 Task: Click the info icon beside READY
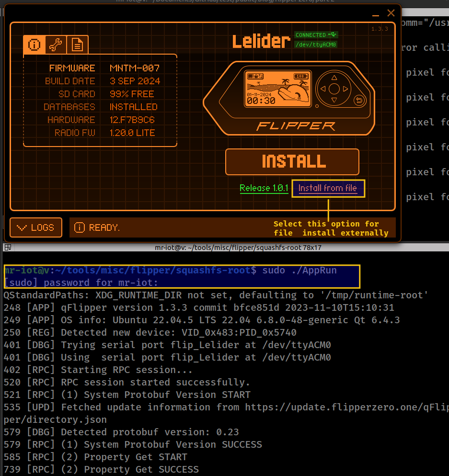(x=79, y=227)
